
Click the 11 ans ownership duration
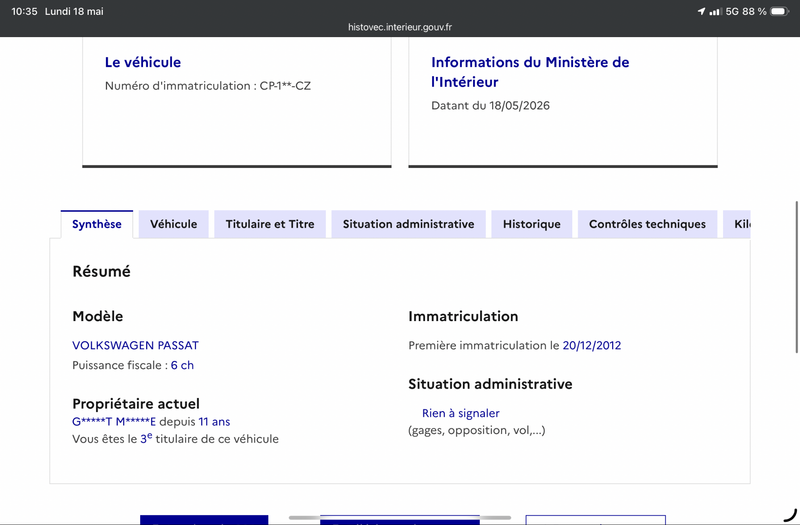[214, 422]
